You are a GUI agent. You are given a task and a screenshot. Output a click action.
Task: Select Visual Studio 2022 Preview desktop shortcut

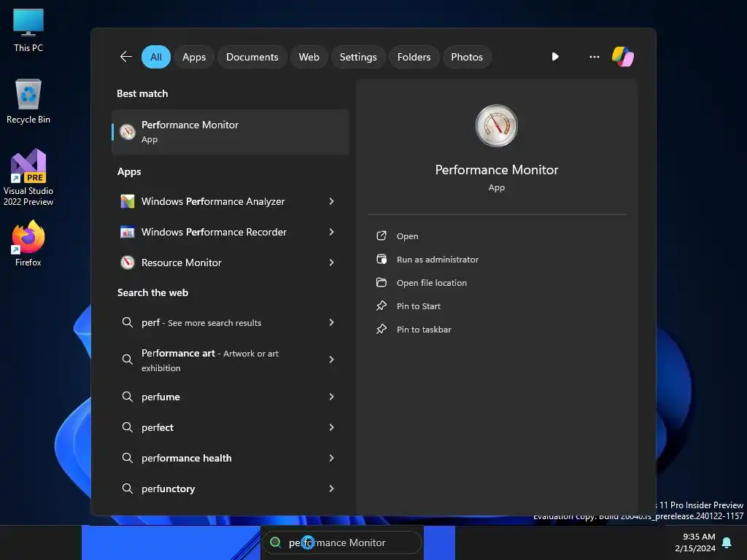click(28, 178)
